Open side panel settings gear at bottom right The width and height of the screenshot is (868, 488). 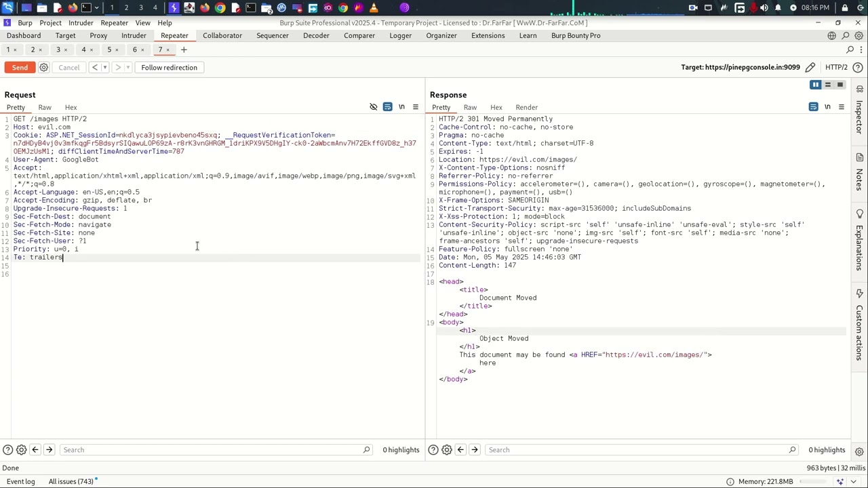coord(859,451)
